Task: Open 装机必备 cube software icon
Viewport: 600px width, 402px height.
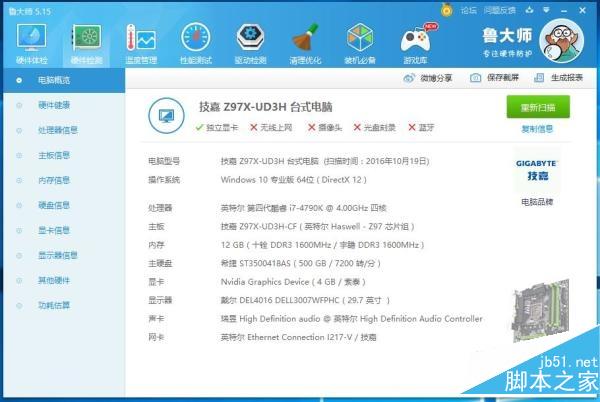Action: point(360,44)
